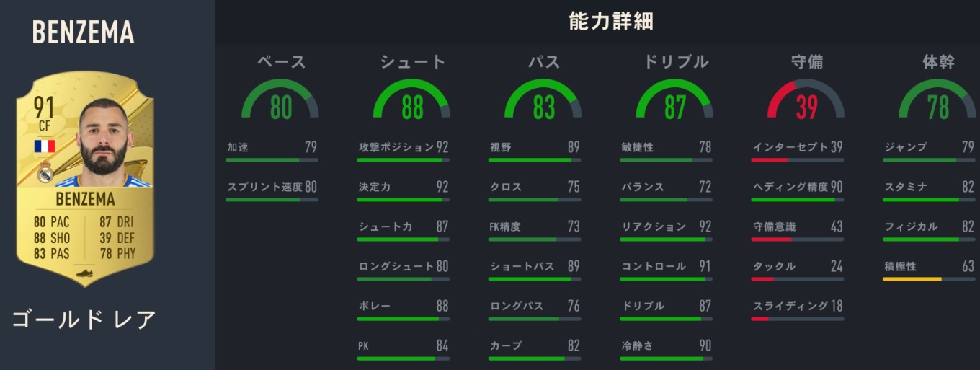Image resolution: width=980 pixels, height=370 pixels.
Task: Click the ドリブル gauge showing 87
Action: [x=674, y=100]
